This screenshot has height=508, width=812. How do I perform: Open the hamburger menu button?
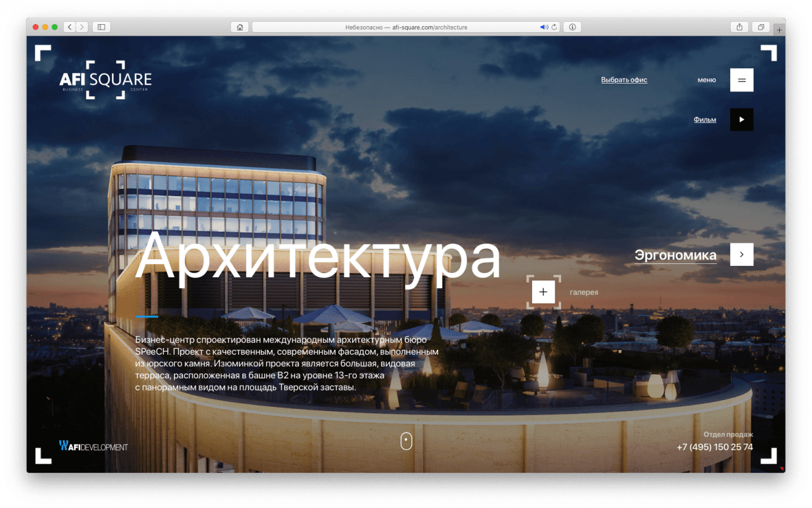pos(742,80)
